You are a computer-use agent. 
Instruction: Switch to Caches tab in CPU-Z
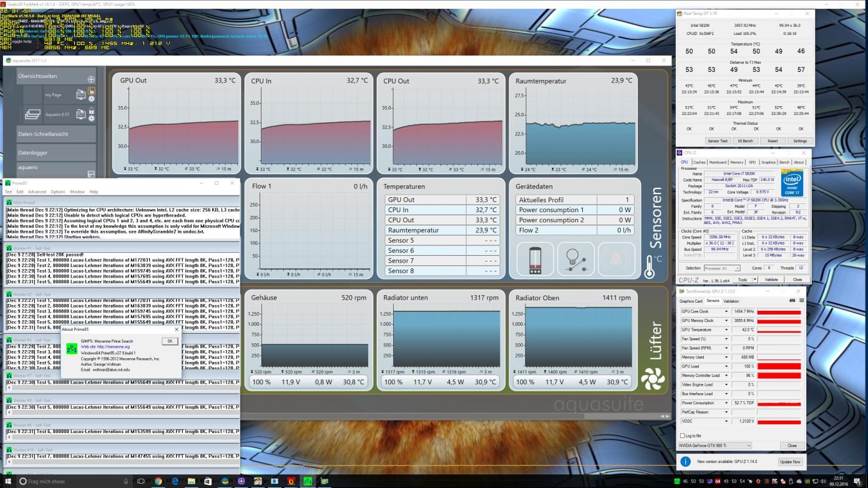coord(700,162)
